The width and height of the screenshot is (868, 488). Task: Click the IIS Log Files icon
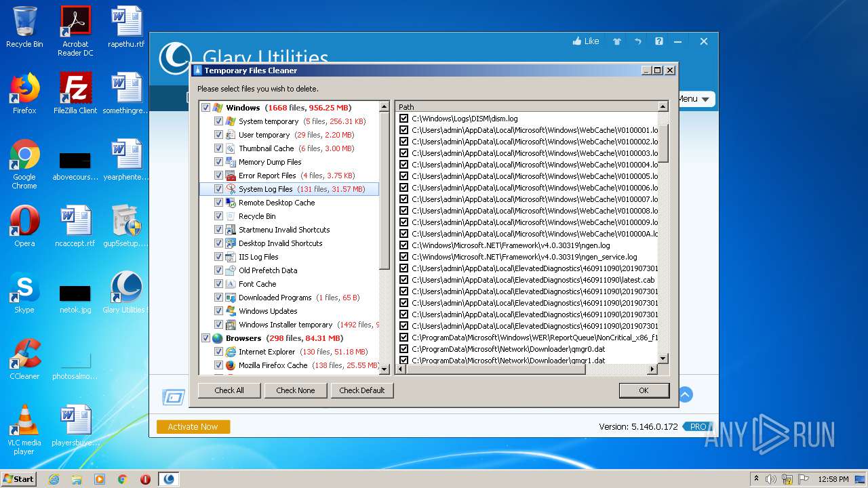[x=231, y=257]
